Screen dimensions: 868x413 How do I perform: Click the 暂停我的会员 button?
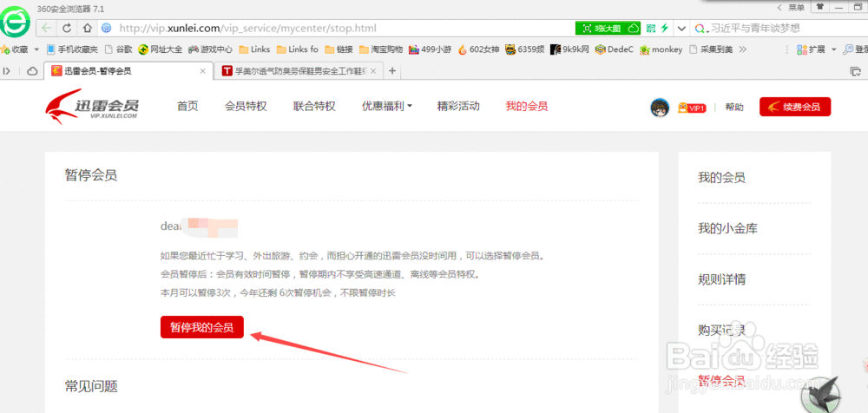202,326
